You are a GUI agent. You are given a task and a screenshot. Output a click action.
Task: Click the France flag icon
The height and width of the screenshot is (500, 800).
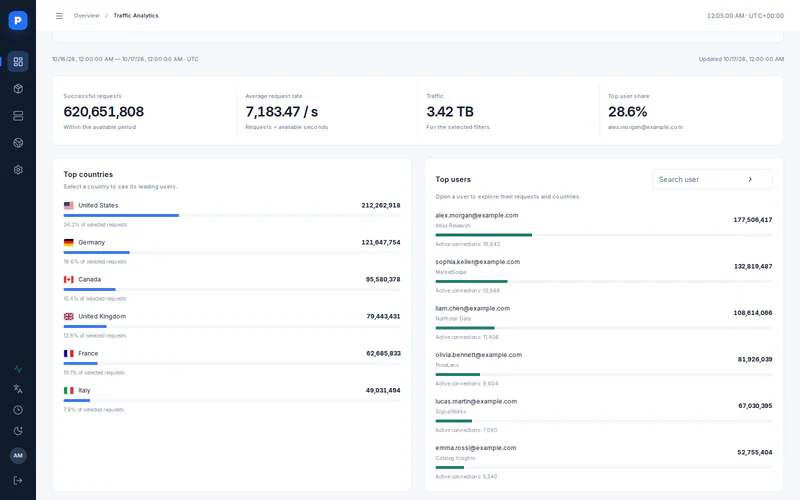coord(69,354)
